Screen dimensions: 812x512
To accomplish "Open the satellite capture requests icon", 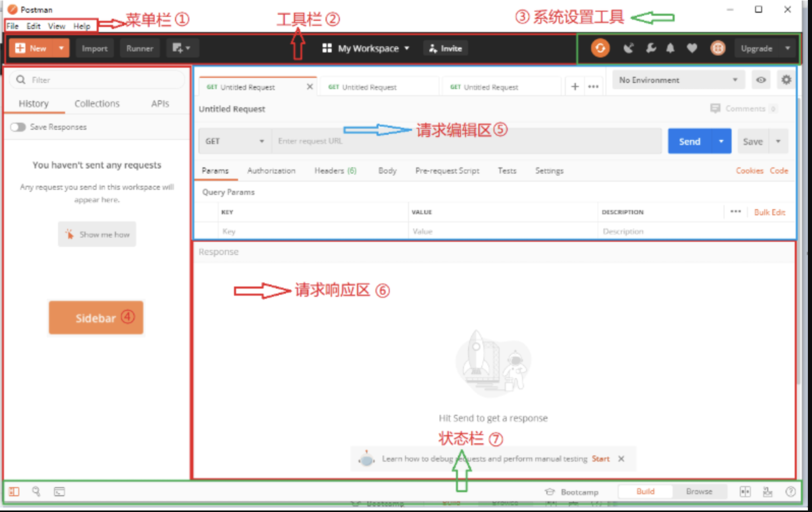I will (629, 48).
